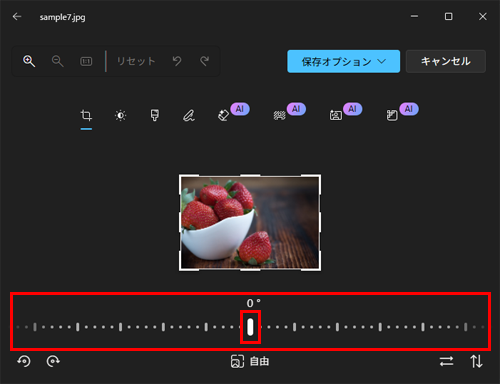Flip the image horizontally
This screenshot has width=500, height=384.
(x=446, y=361)
